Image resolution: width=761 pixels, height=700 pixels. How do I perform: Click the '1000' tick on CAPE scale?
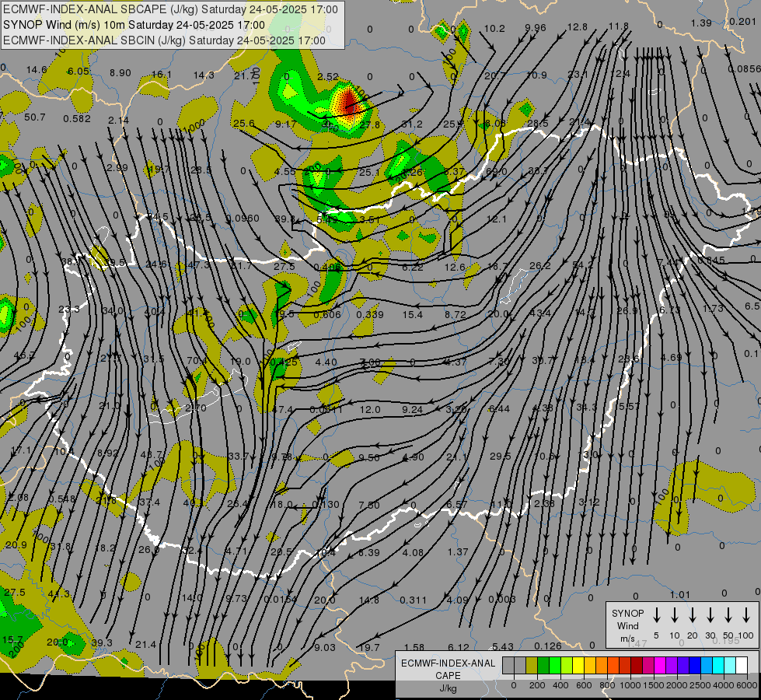(630, 685)
